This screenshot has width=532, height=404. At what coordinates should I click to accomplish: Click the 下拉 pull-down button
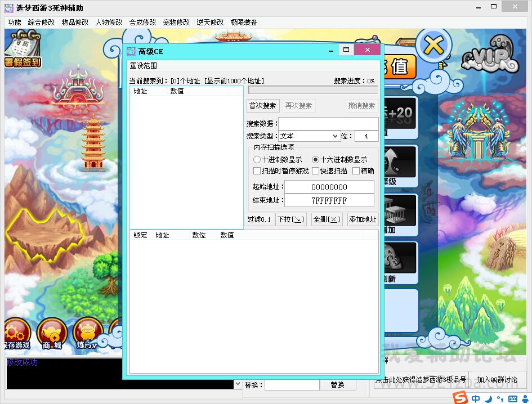(290, 219)
